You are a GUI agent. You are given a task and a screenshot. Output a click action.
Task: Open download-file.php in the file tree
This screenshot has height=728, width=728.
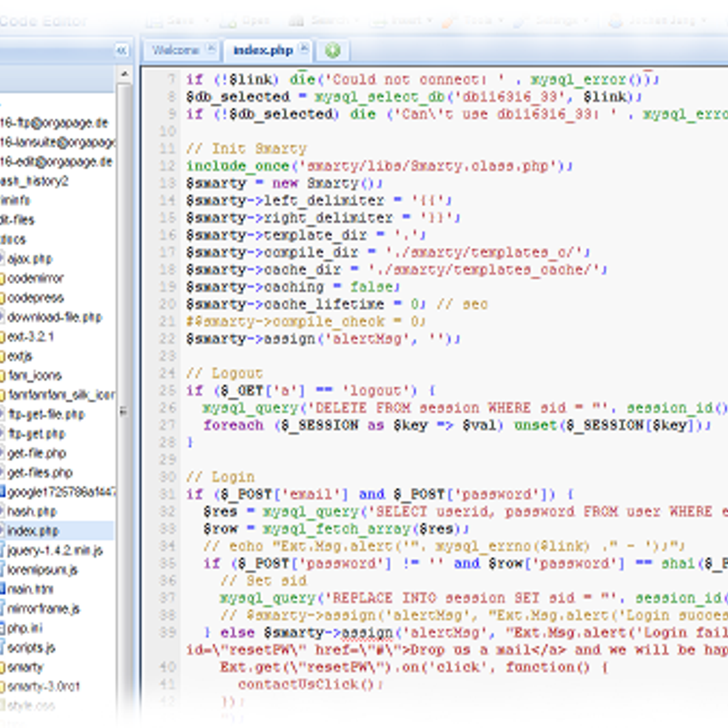point(54,317)
